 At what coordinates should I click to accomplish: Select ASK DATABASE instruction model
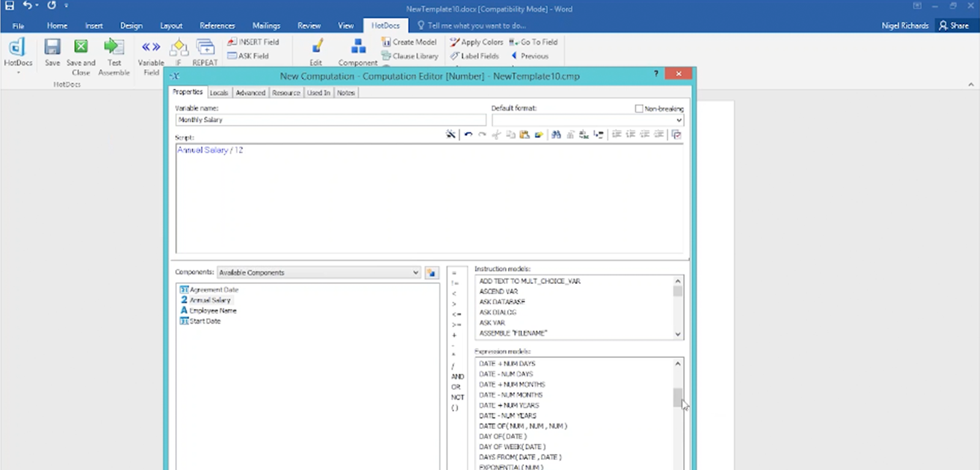pos(502,302)
